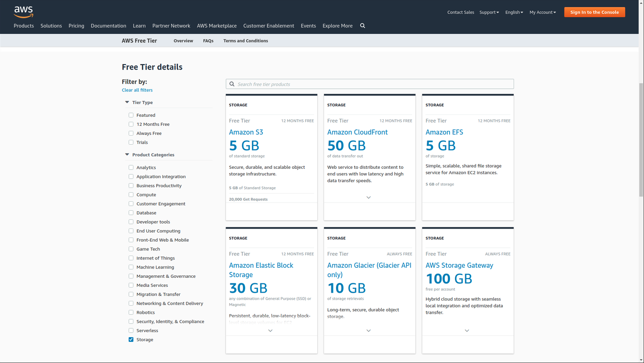Screen dimensions: 644x363
Task: Uncheck the Storage category checkbox
Action: pyautogui.click(x=131, y=340)
